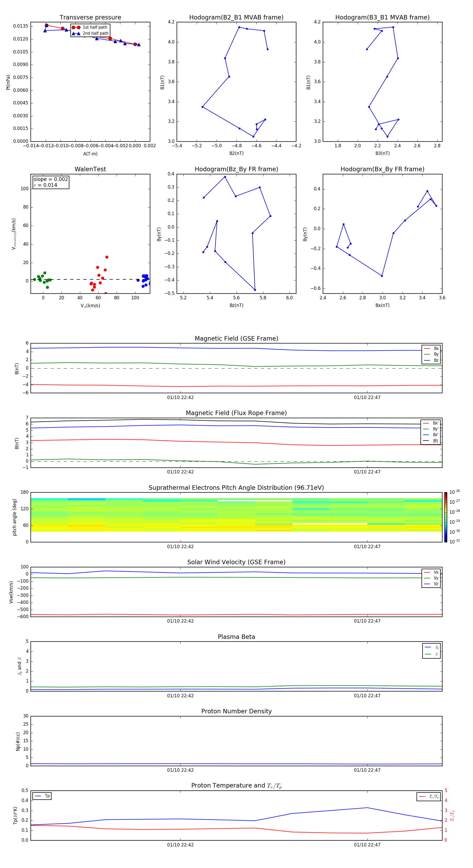Select the 10^-31 colorbar label
This screenshot has width=473, height=868.
coord(455,542)
